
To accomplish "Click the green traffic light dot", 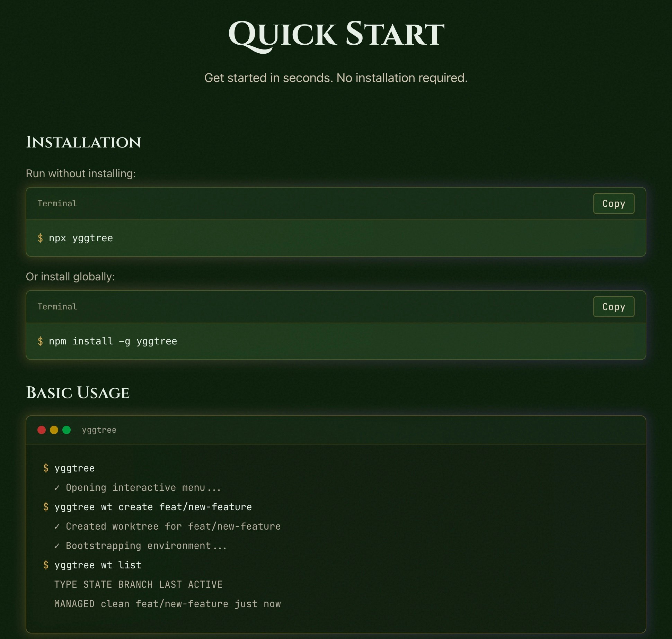I will (67, 430).
